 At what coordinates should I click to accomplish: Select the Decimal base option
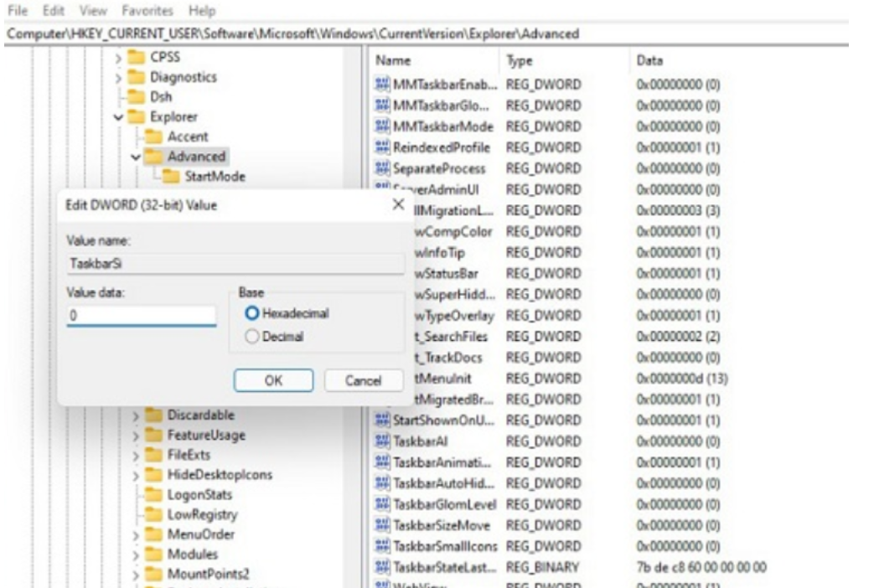(250, 337)
